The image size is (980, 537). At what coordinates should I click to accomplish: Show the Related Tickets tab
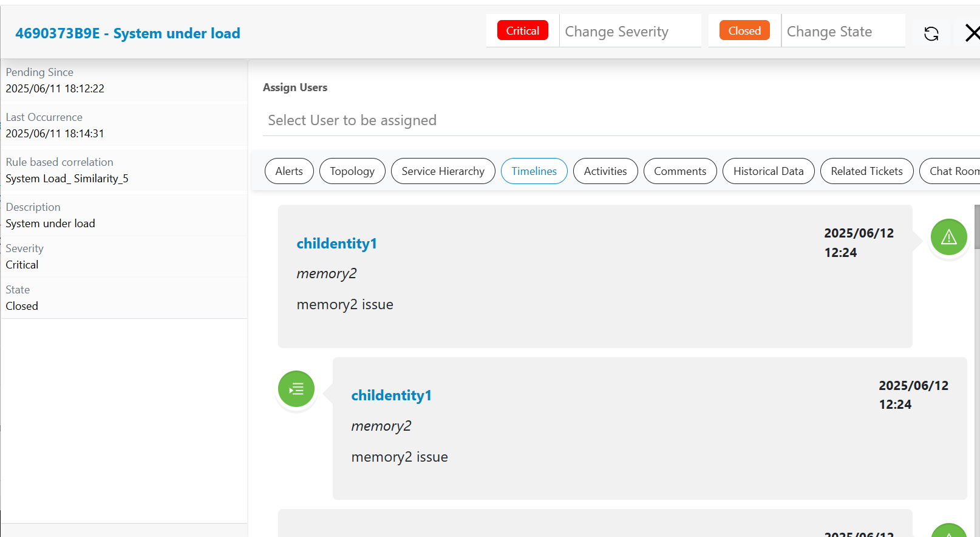pos(866,171)
